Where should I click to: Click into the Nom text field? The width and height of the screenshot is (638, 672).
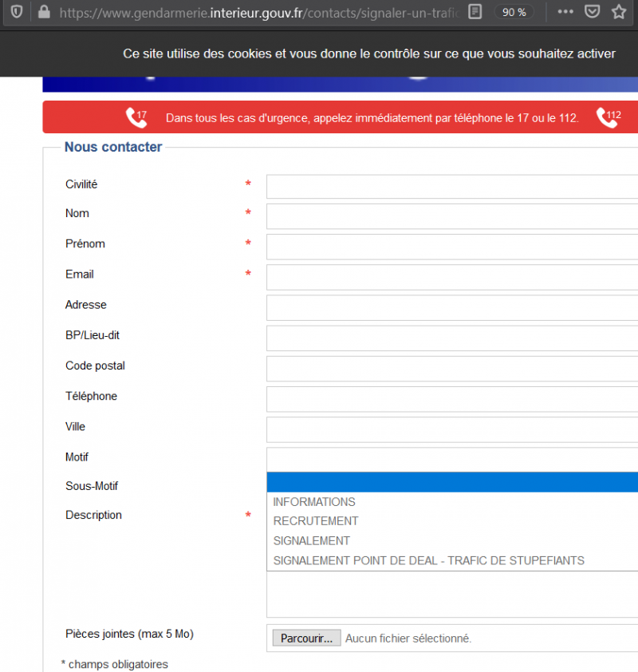point(451,216)
